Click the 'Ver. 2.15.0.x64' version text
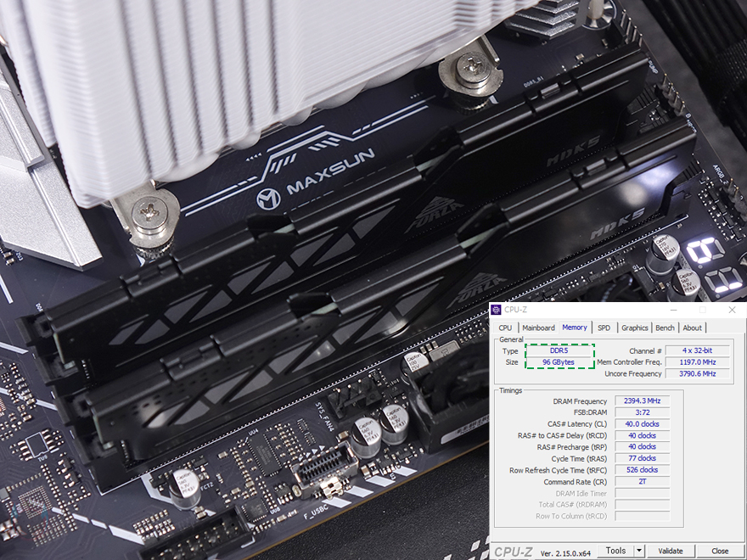Image resolution: width=747 pixels, height=560 pixels. coord(565,553)
